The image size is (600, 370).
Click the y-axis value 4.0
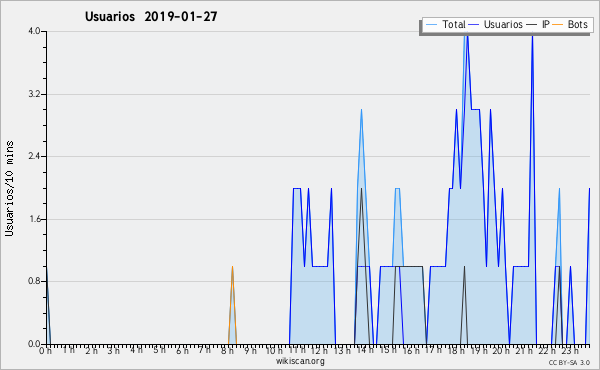click(34, 31)
